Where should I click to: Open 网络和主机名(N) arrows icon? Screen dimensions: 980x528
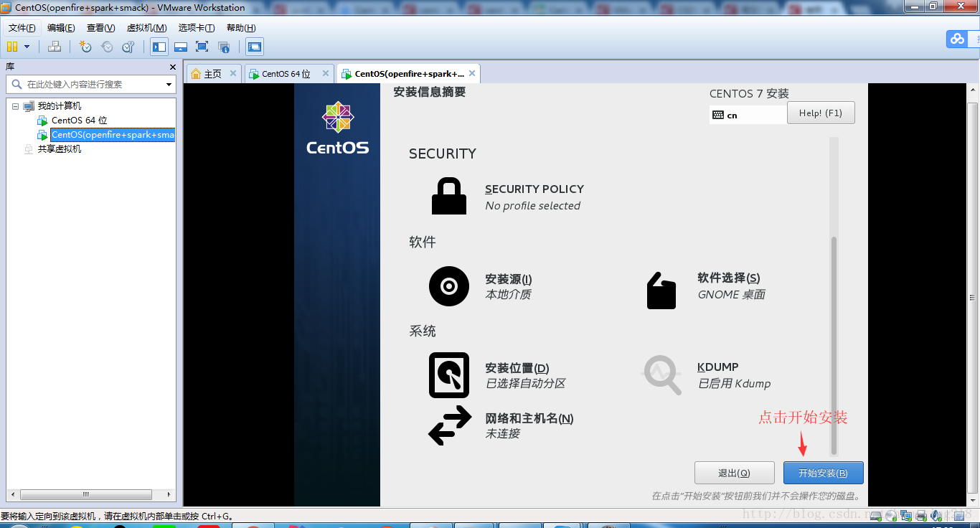point(450,425)
